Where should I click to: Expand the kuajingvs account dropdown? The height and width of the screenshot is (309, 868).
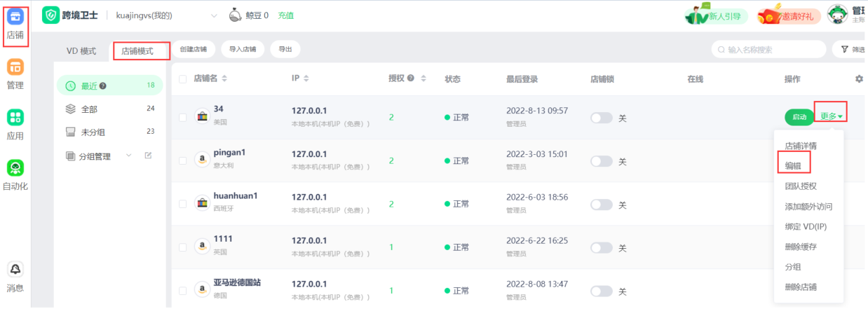point(214,15)
